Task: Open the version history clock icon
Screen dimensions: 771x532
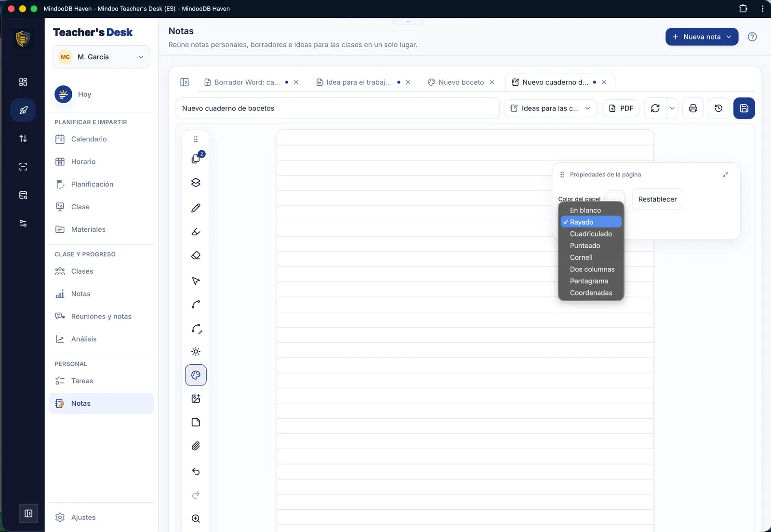Action: tap(718, 108)
